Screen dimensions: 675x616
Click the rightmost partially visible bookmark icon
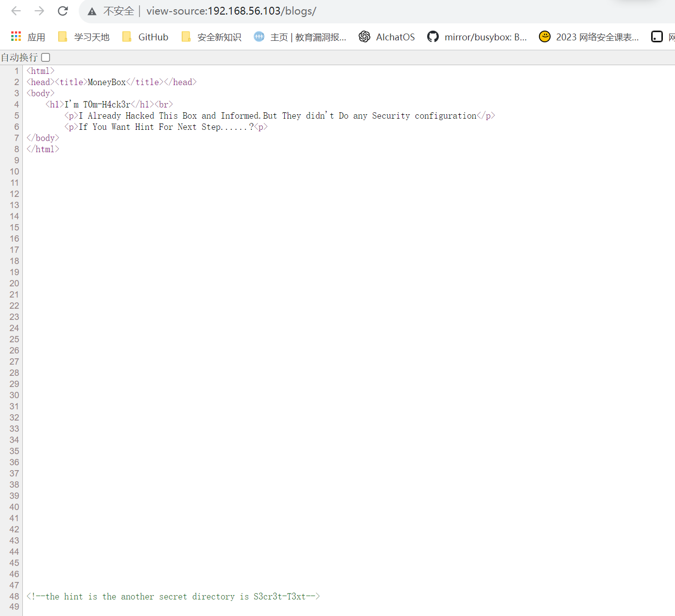657,37
